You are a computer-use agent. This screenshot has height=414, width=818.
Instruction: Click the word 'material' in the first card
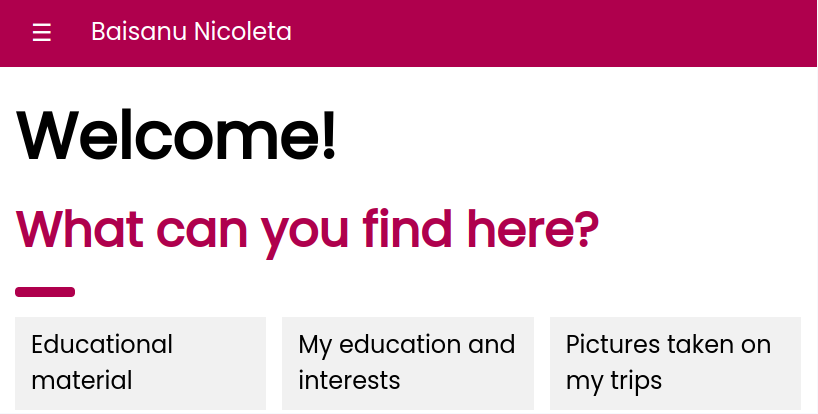82,380
